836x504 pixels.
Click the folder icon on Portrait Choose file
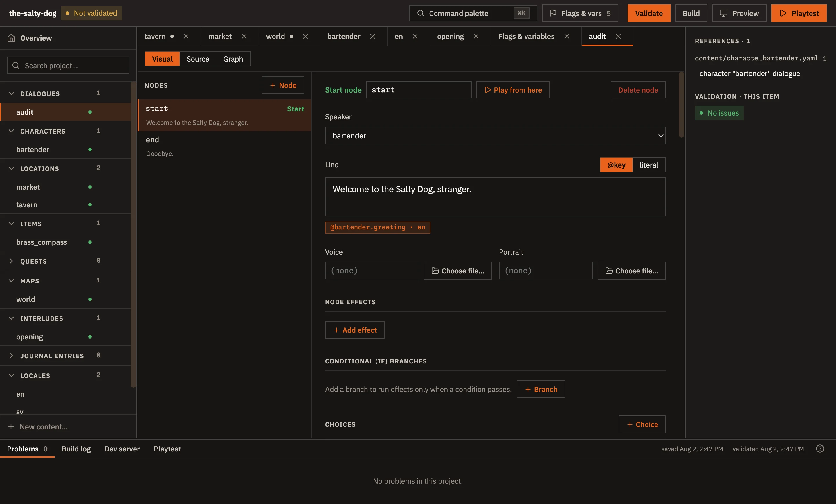(x=609, y=271)
